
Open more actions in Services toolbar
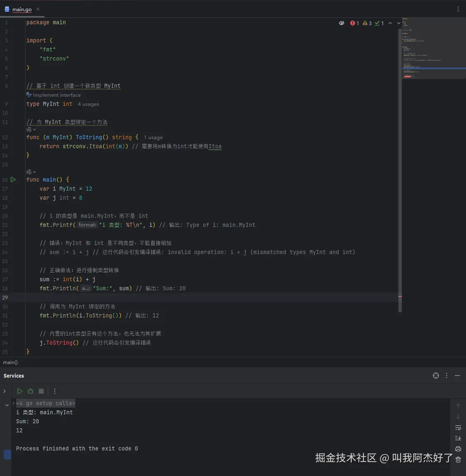pos(55,391)
